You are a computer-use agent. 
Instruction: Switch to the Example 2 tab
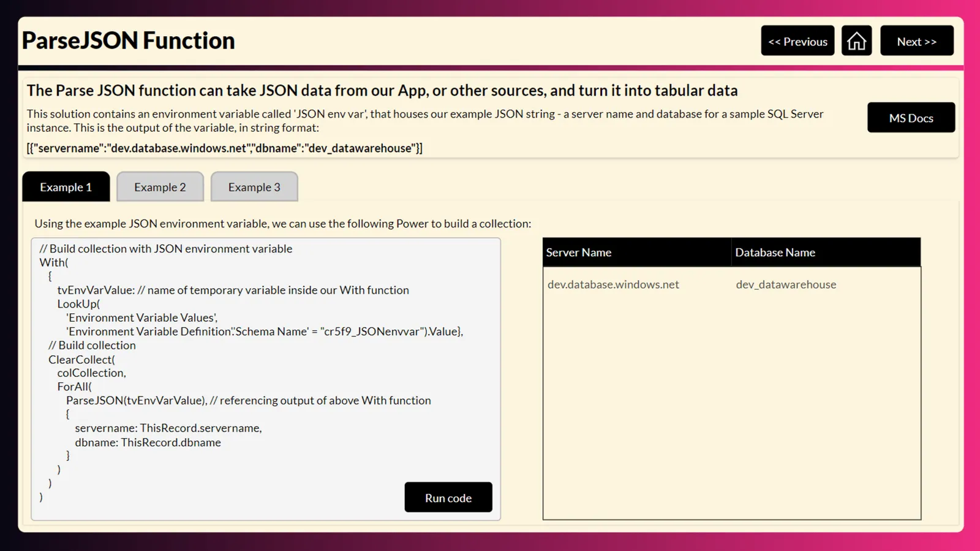point(160,187)
